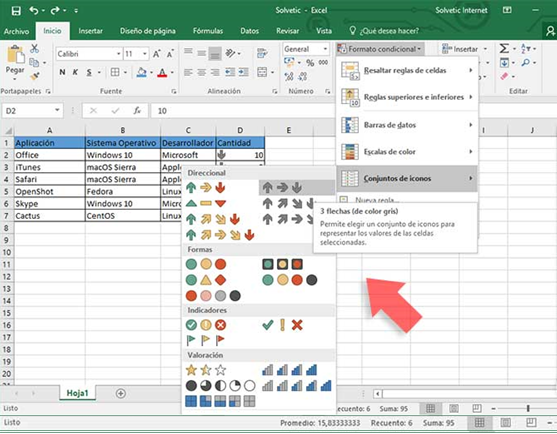Image resolution: width=557 pixels, height=434 pixels.
Task: Decrease font size with smaller A
Action: 170,54
